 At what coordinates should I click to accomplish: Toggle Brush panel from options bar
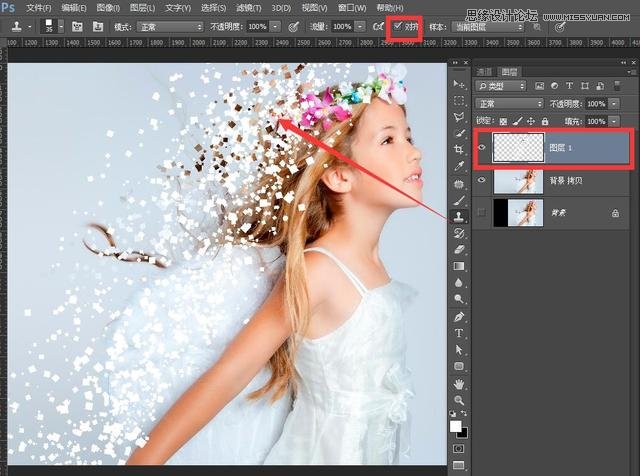[77, 27]
